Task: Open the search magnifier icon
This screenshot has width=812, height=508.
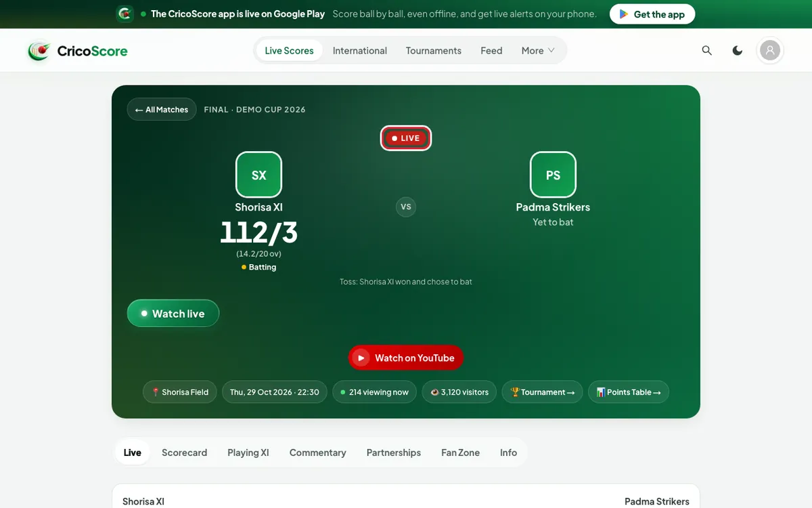Action: (x=707, y=51)
